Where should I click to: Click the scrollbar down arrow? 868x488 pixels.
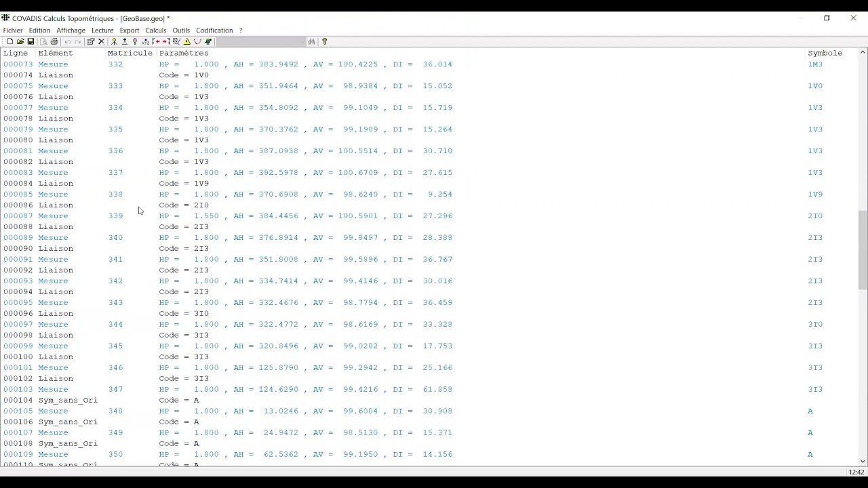pos(863,462)
